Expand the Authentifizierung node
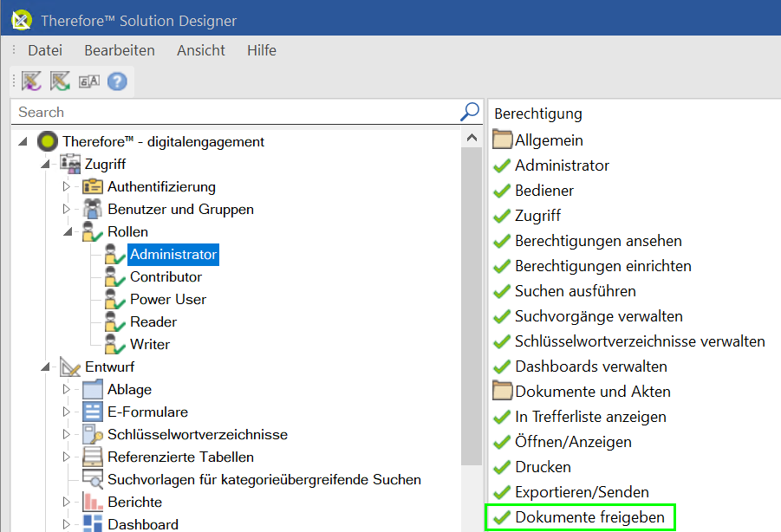Screen dimensions: 781x532 tap(66, 186)
